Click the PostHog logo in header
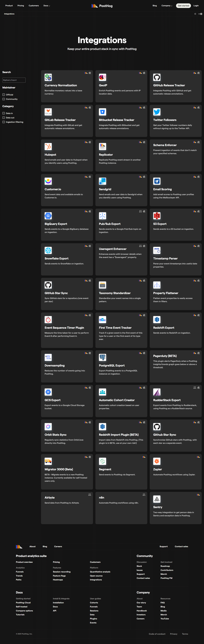Viewport: 204px width, 644px height. [102, 6]
